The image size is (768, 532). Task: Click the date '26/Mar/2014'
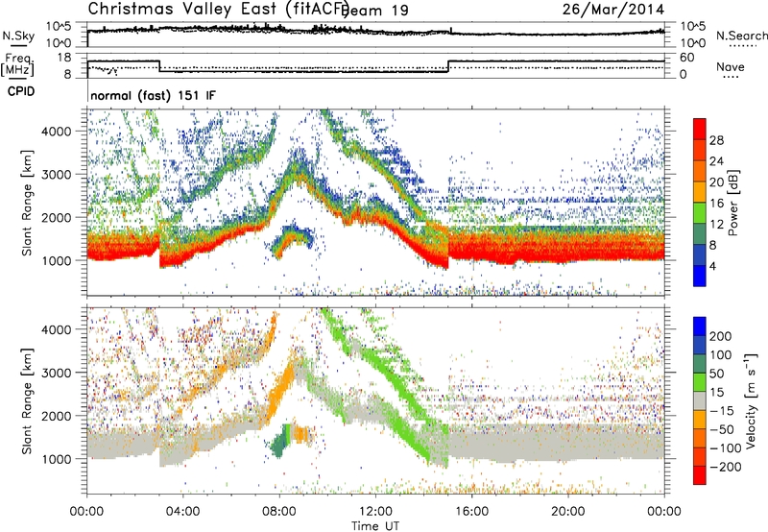(x=613, y=10)
